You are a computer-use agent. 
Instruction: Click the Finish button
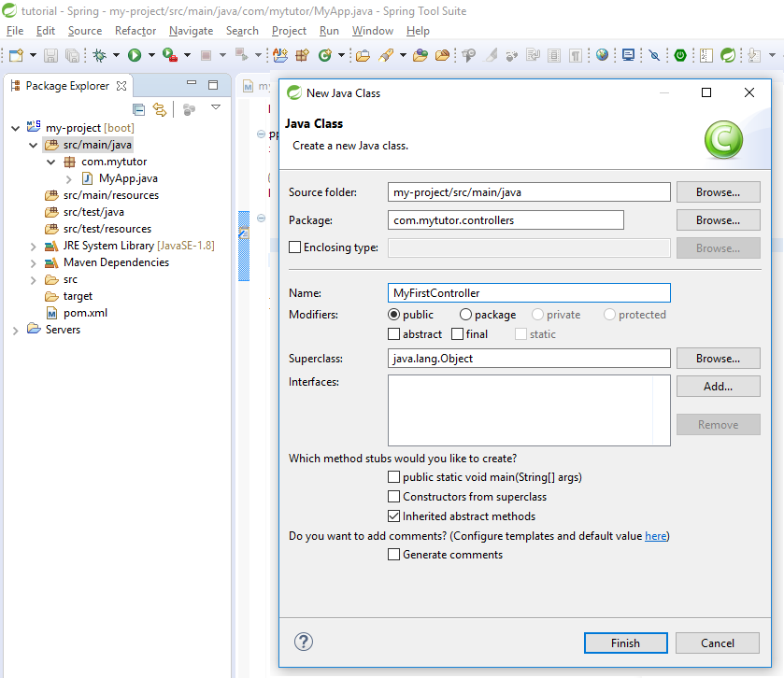(625, 643)
